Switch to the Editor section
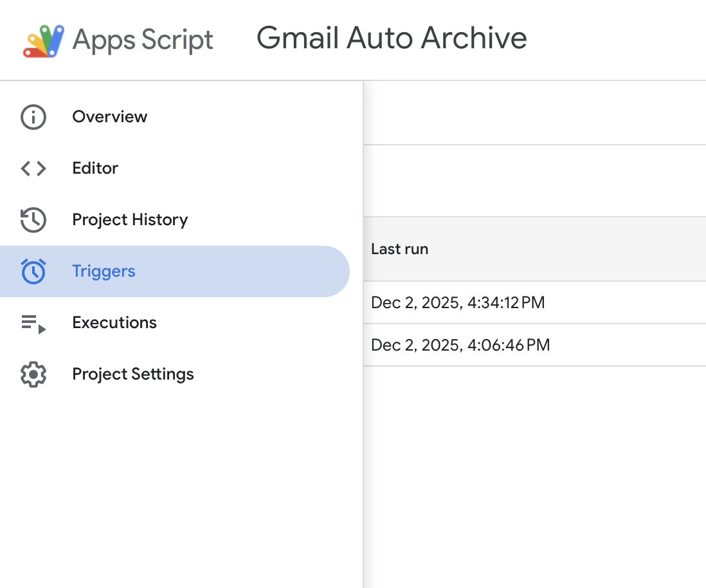Viewport: 706px width, 588px height. pos(95,168)
